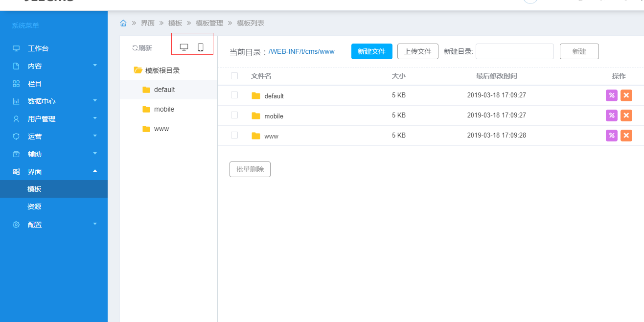This screenshot has width=644, height=322.
Task: Click the purple rename icon for www row
Action: click(x=611, y=136)
